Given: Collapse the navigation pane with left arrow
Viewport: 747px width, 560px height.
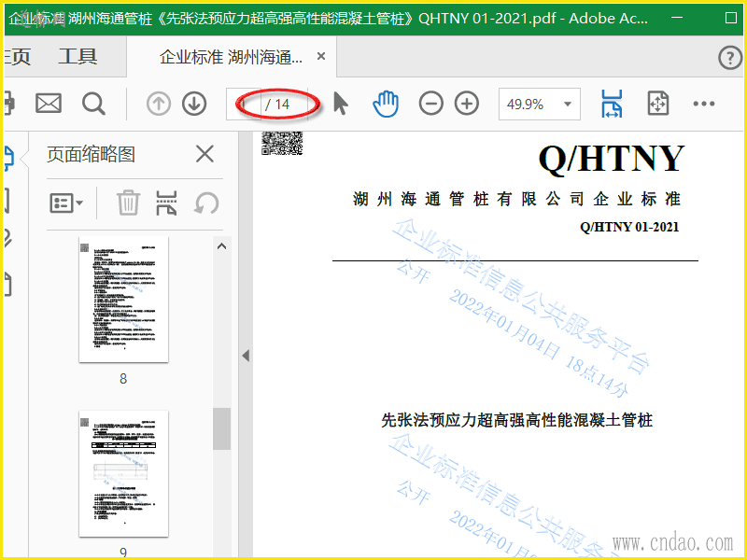Looking at the screenshot, I should click(246, 356).
